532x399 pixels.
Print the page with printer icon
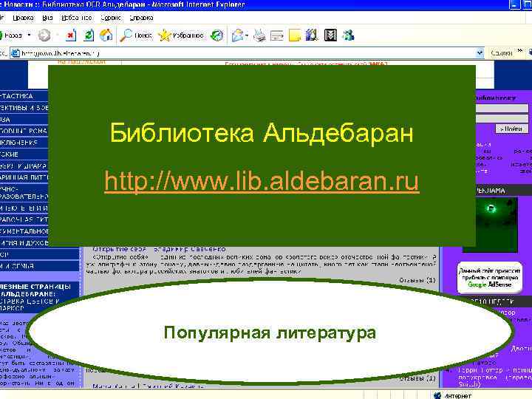pos(259,35)
